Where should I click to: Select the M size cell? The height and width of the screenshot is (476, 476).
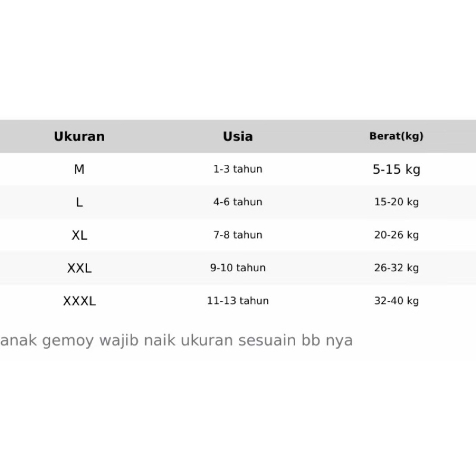coord(79,170)
